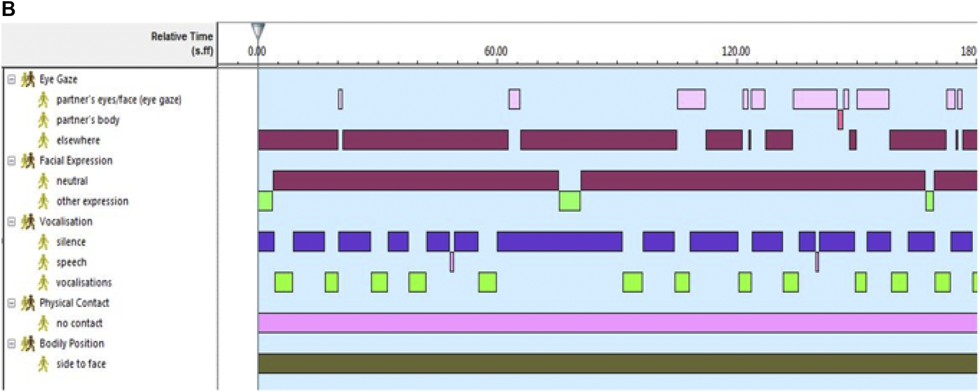Click the icon beside speech row
Image resolution: width=980 pixels, height=392 pixels.
click(x=43, y=263)
